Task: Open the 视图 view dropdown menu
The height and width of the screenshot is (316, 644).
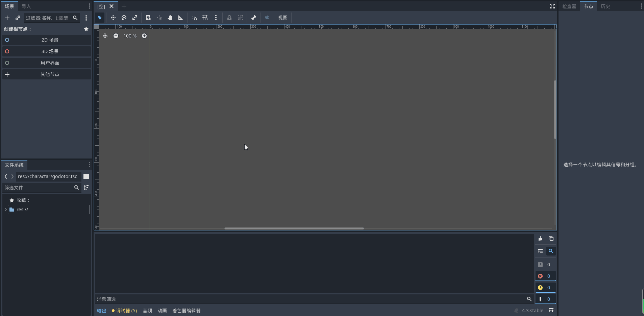Action: coord(282,18)
